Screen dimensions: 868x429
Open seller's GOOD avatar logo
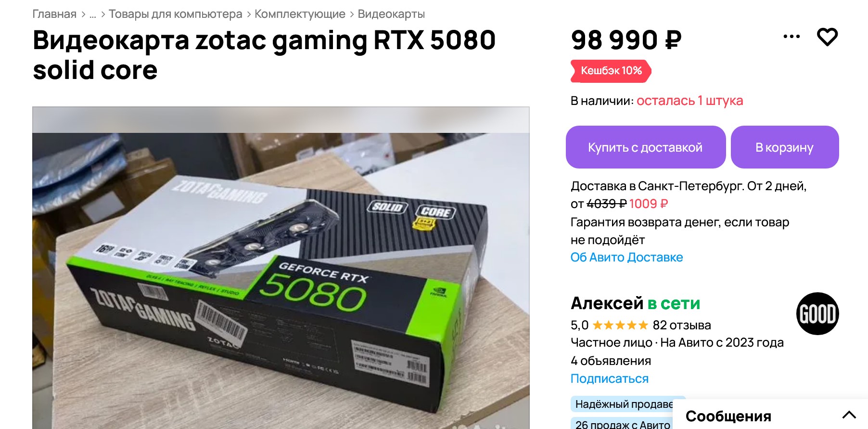click(x=817, y=313)
